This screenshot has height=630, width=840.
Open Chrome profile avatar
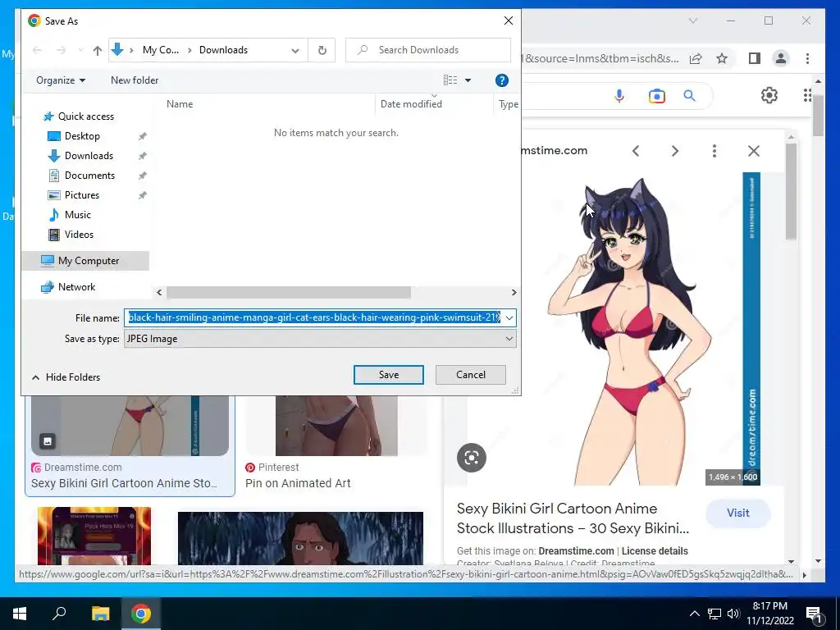781,58
